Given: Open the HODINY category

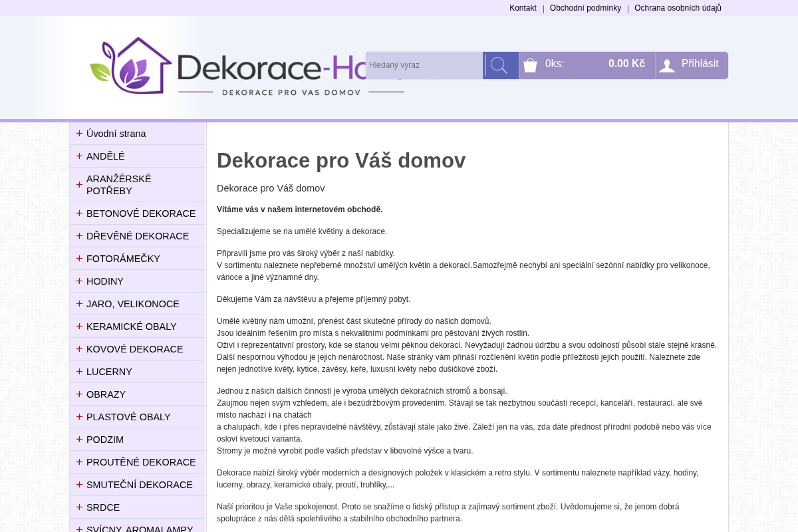Looking at the screenshot, I should tap(138, 281).
